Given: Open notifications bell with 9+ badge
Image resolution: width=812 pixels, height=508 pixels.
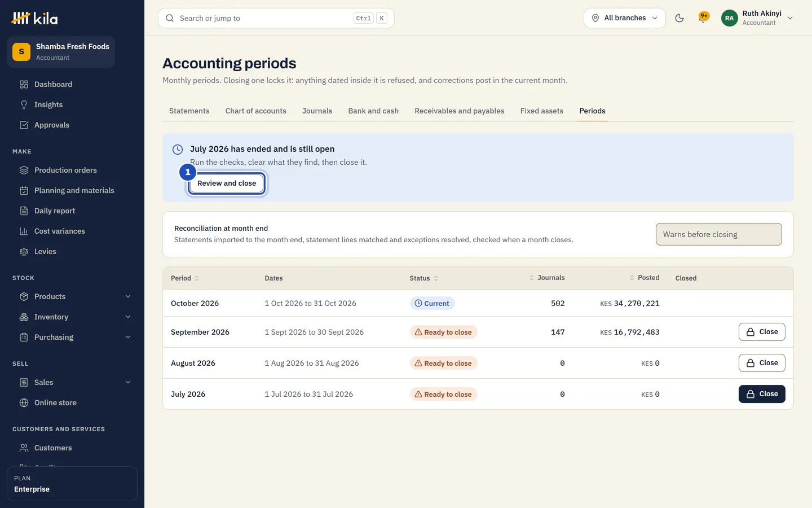Looking at the screenshot, I should pyautogui.click(x=703, y=17).
